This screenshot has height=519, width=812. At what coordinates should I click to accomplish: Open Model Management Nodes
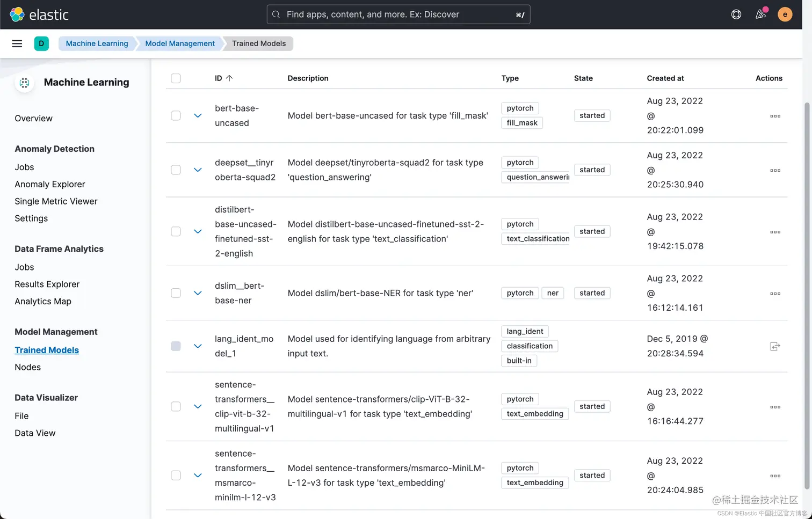click(x=27, y=368)
